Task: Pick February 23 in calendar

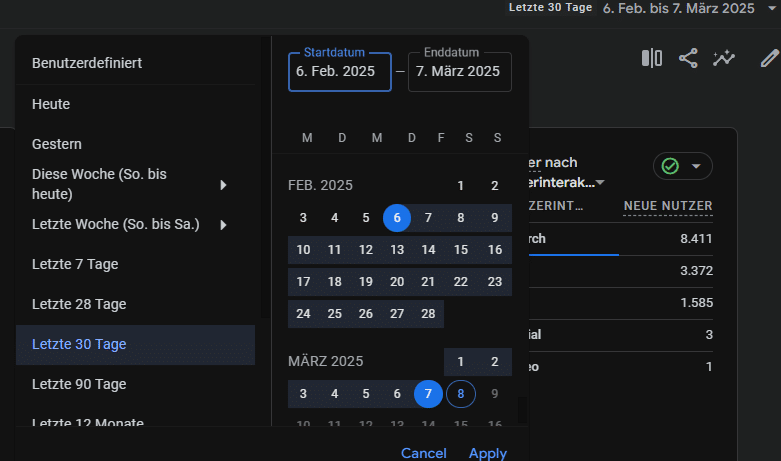Action: (495, 282)
